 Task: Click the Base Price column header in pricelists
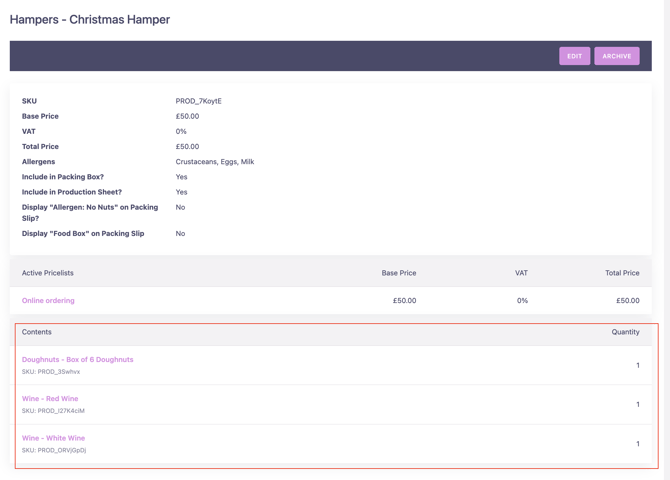point(399,273)
